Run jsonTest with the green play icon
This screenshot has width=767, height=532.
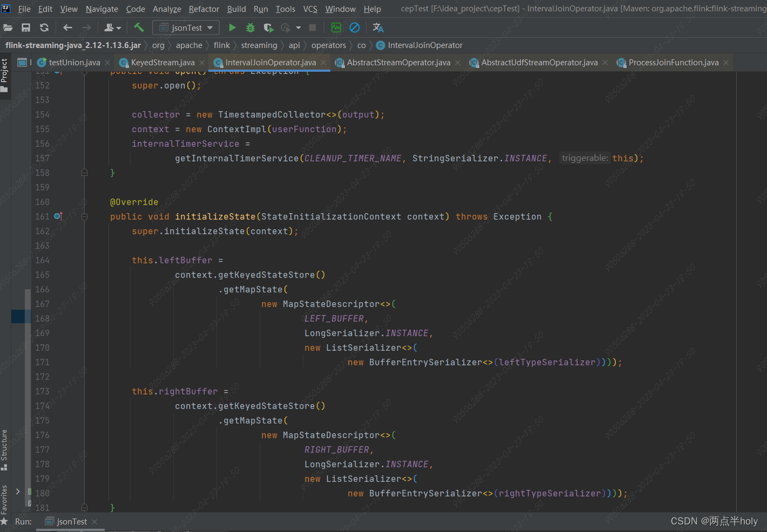232,28
